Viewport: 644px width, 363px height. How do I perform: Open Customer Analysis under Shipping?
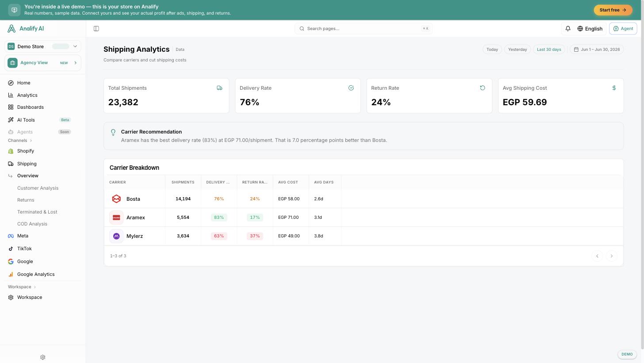pyautogui.click(x=38, y=188)
